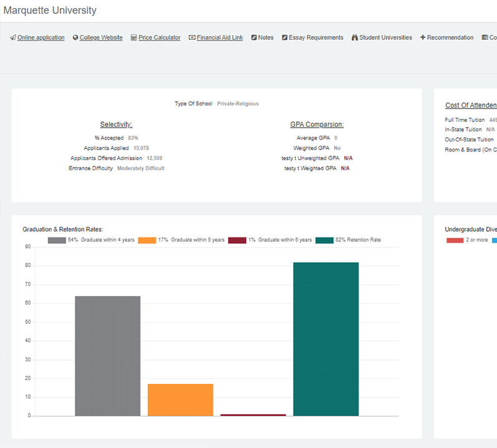Click the 'Weighted GPA' No value

pos(337,148)
